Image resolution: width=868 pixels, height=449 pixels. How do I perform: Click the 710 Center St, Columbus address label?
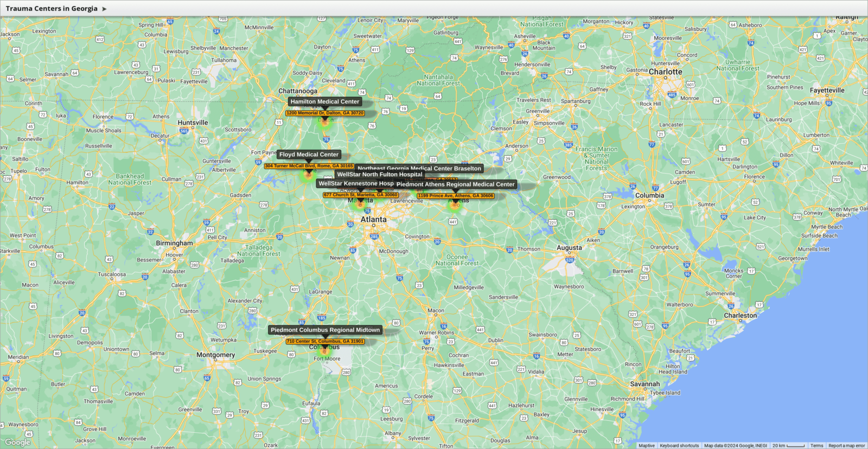click(x=325, y=342)
